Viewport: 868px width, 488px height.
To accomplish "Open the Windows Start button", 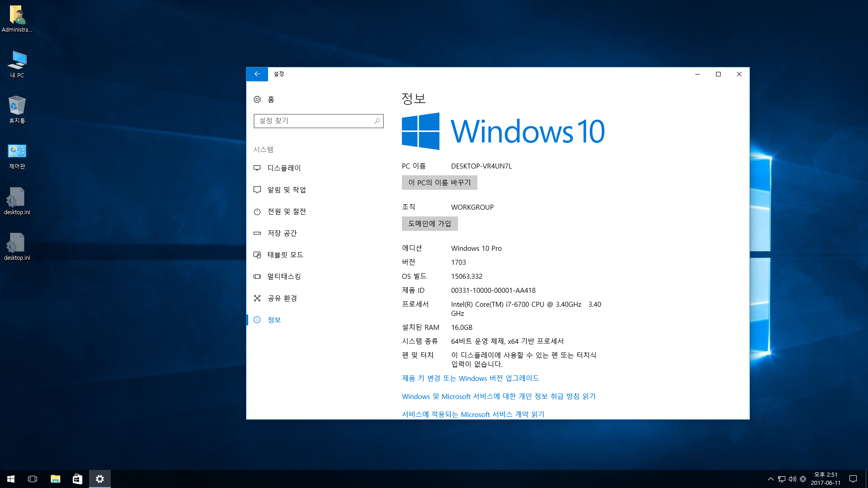I will [11, 479].
